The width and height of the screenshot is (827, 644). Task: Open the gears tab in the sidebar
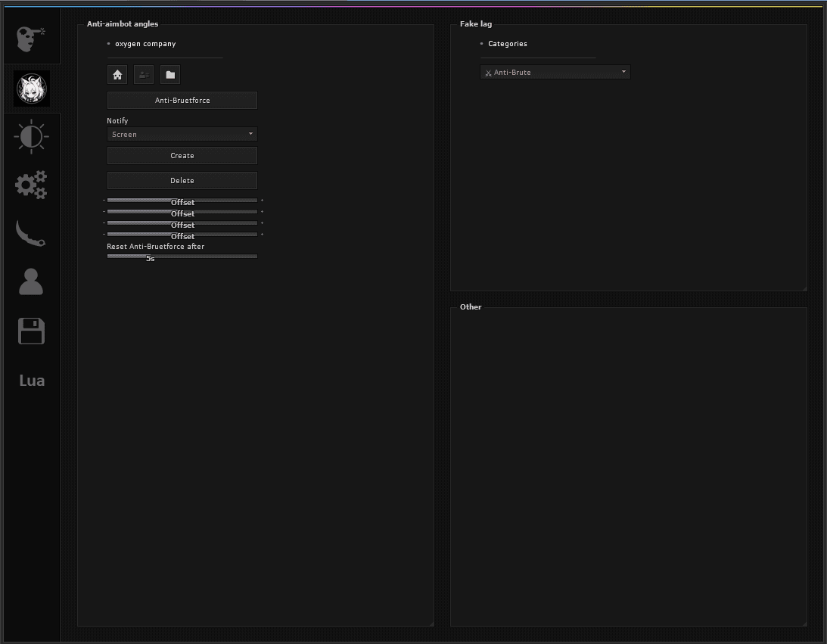coord(31,185)
